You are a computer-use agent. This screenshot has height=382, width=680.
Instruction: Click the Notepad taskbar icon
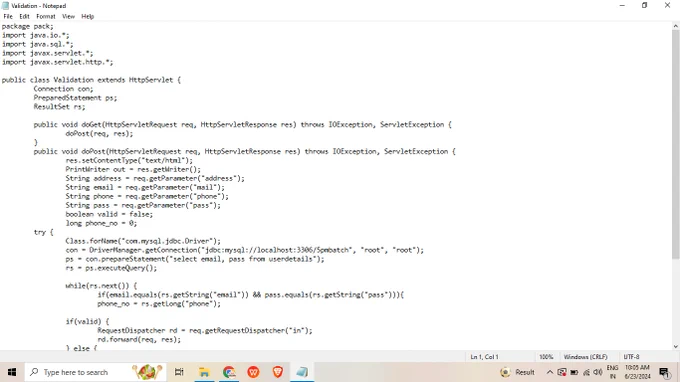pyautogui.click(x=302, y=372)
